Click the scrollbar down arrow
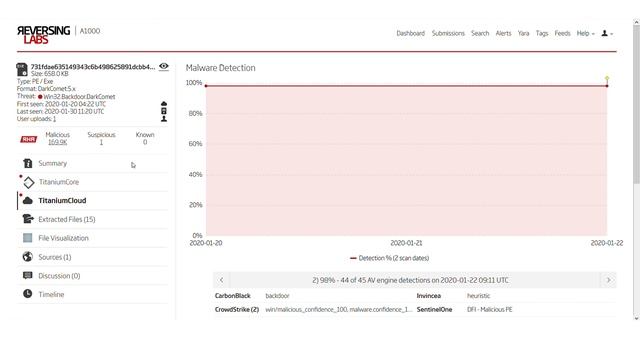Screen dimensions: 640x360 click(x=636, y=318)
